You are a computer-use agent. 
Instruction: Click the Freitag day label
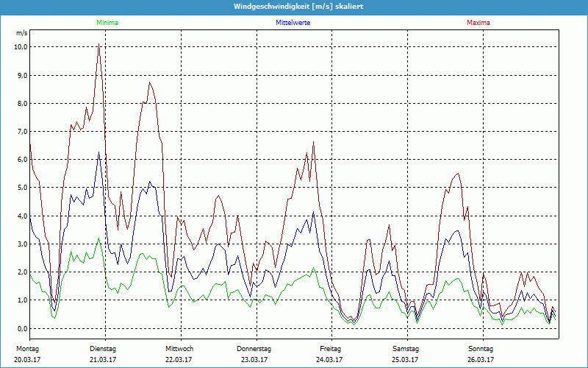(330, 349)
